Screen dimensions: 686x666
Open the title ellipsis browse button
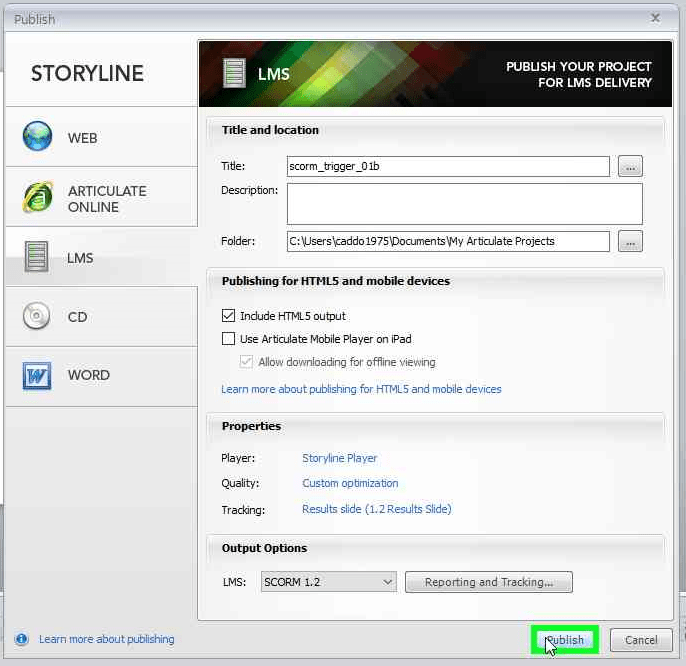coord(630,166)
